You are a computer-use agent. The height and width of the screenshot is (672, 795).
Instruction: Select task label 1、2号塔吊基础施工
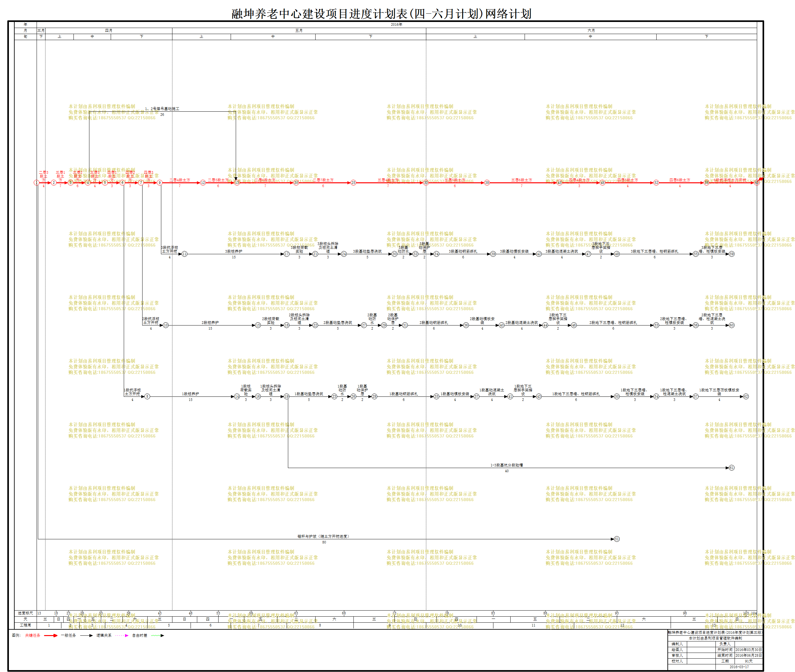(162, 109)
